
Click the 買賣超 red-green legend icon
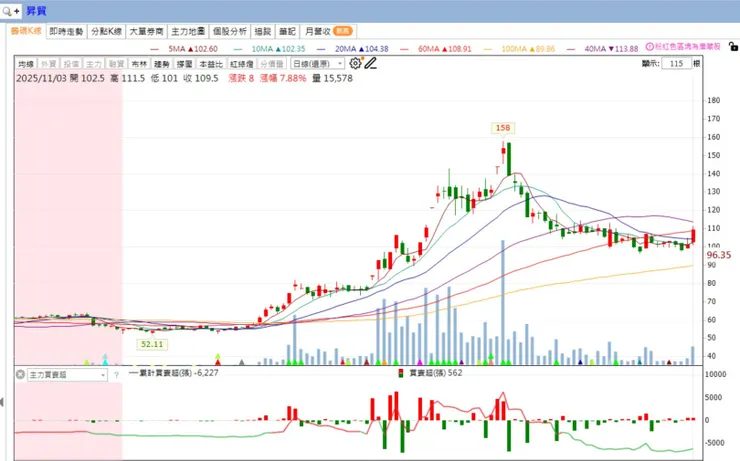click(401, 373)
